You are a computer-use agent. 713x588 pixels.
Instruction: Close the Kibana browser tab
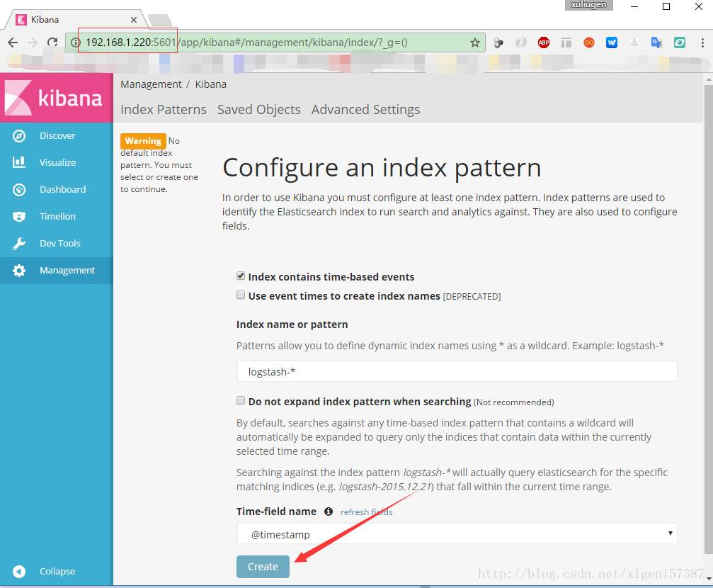click(x=134, y=20)
